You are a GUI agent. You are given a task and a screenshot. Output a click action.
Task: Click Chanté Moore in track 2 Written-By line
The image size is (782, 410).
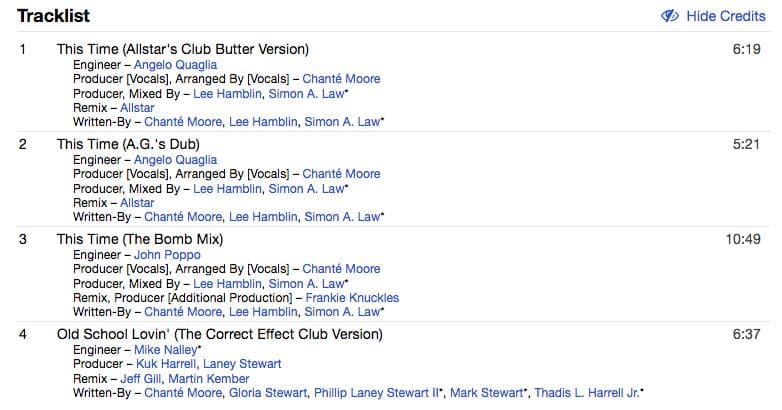(x=183, y=216)
